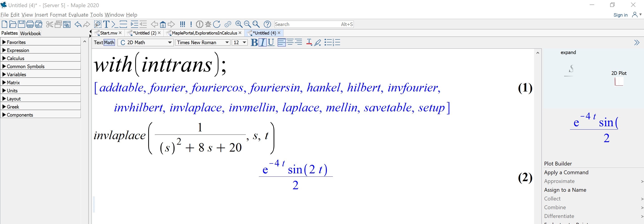Open a file using the folder icon

(13, 24)
